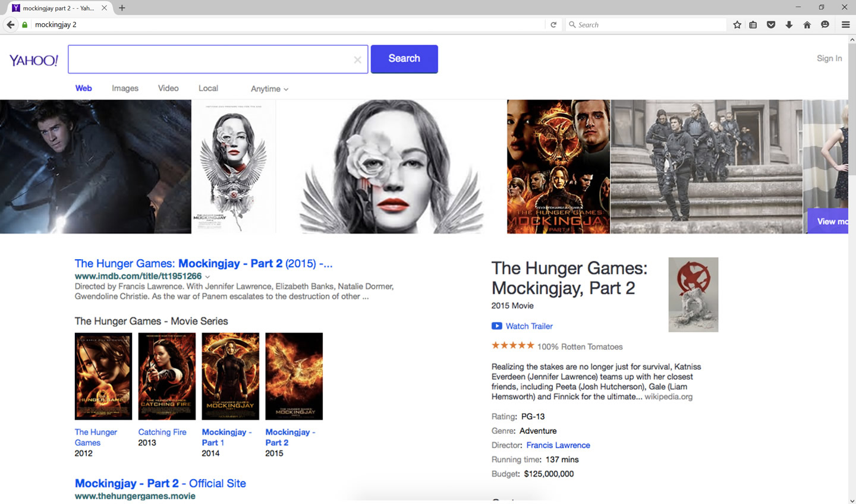
Task: Open the downloads arrow icon
Action: [x=789, y=24]
